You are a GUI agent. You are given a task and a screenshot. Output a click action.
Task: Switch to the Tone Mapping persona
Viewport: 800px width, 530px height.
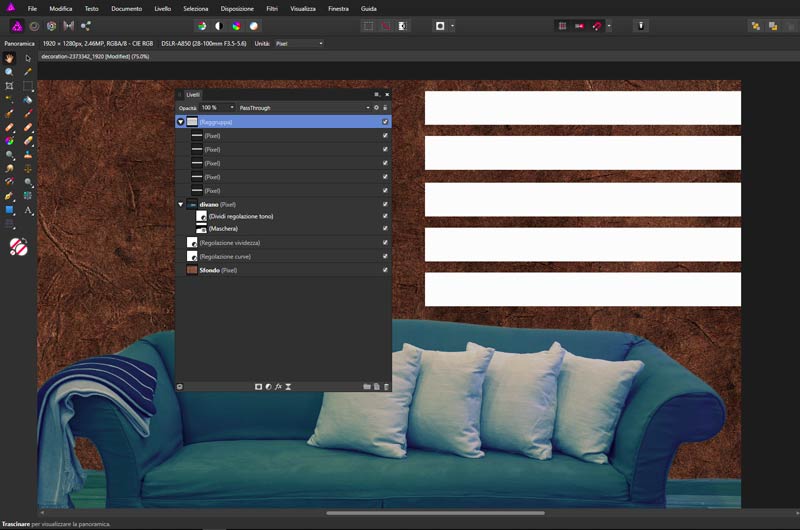pyautogui.click(x=68, y=26)
